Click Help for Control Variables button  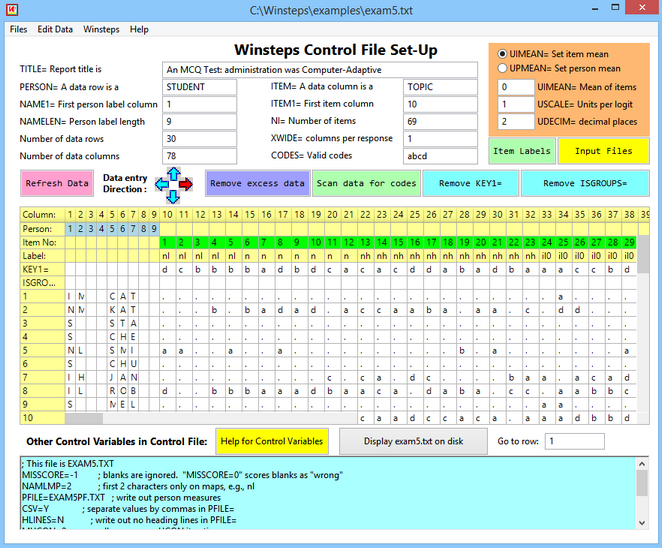click(272, 441)
